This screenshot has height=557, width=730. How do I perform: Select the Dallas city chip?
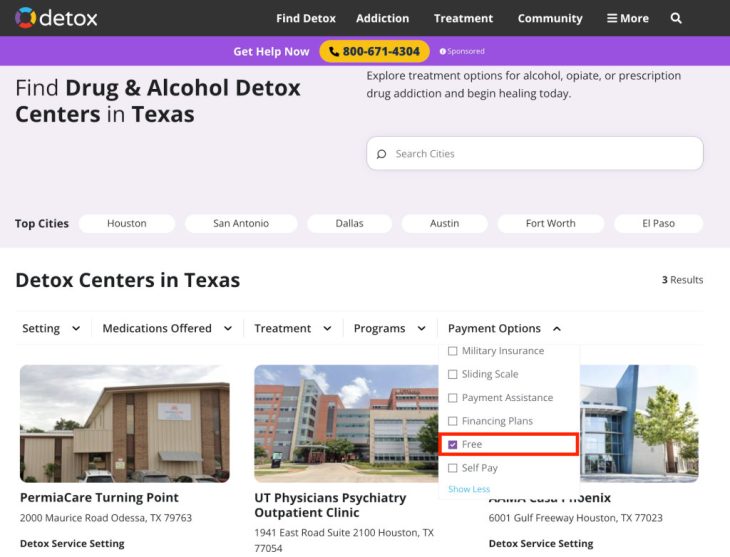349,223
